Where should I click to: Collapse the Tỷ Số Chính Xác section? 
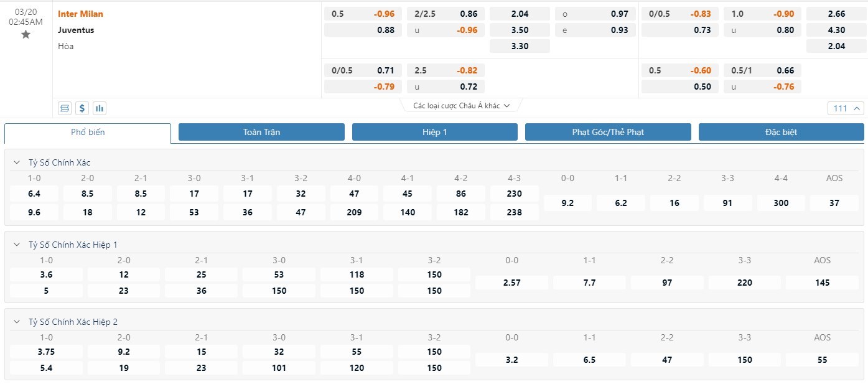pyautogui.click(x=17, y=162)
